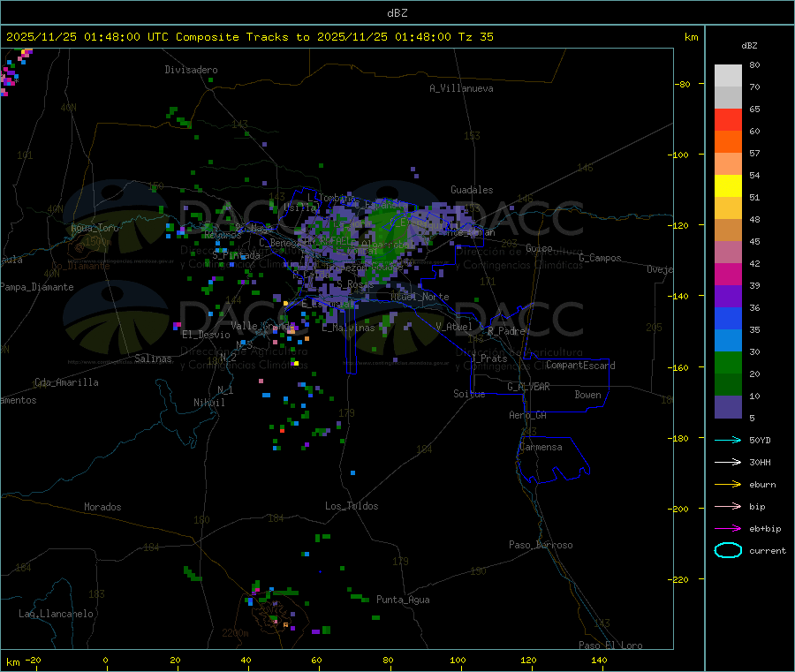Click the cyan 50YD arrow in the legend
Screen dimensions: 795x672
[x=728, y=440]
